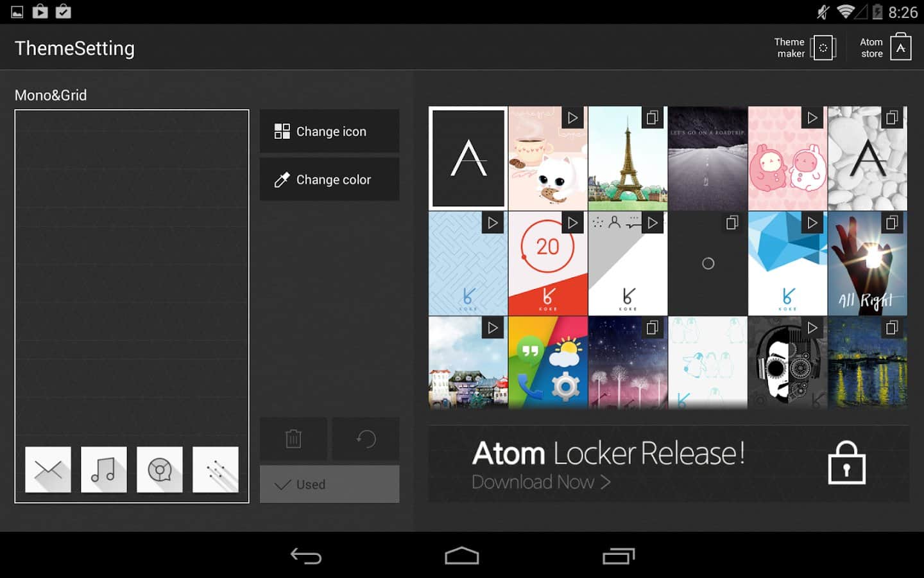This screenshot has height=578, width=924.
Task: Pick the black Atom logo theme
Action: point(468,159)
